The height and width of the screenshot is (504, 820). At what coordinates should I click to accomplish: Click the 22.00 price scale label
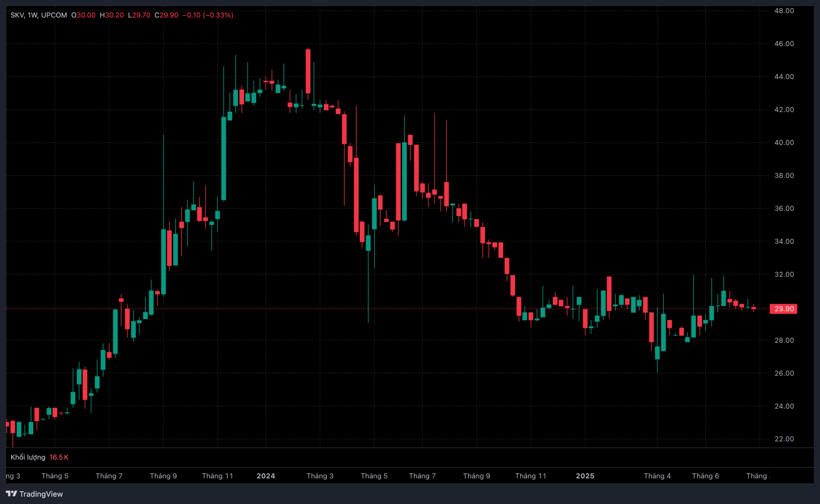coord(784,439)
